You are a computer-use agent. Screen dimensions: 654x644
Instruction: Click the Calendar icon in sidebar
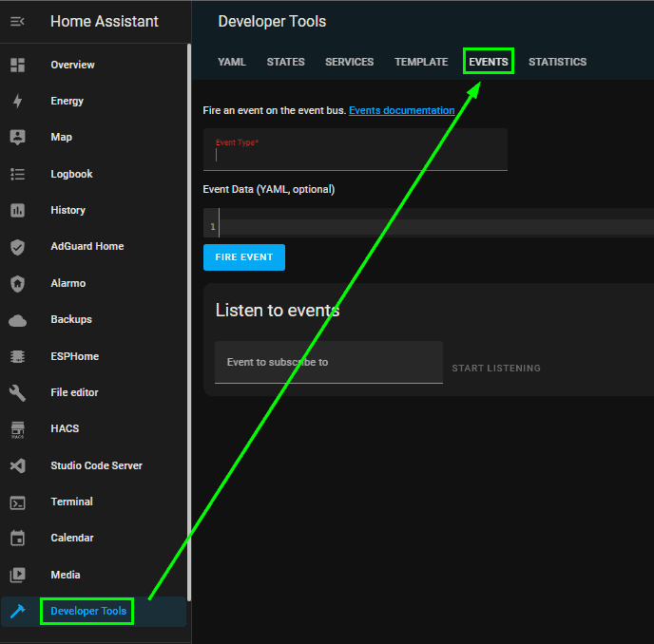17,538
